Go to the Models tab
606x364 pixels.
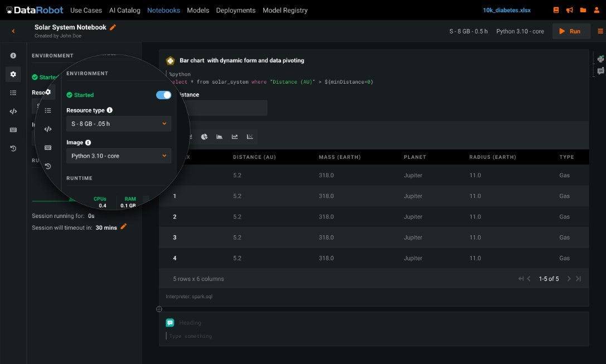(198, 11)
